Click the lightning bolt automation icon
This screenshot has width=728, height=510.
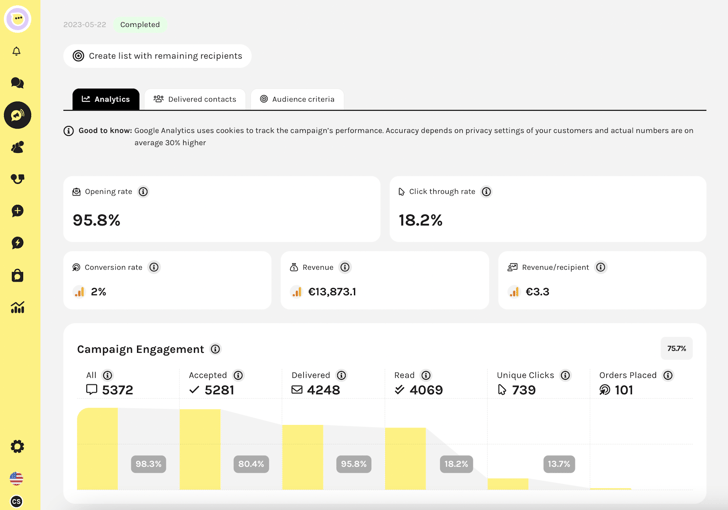click(17, 243)
